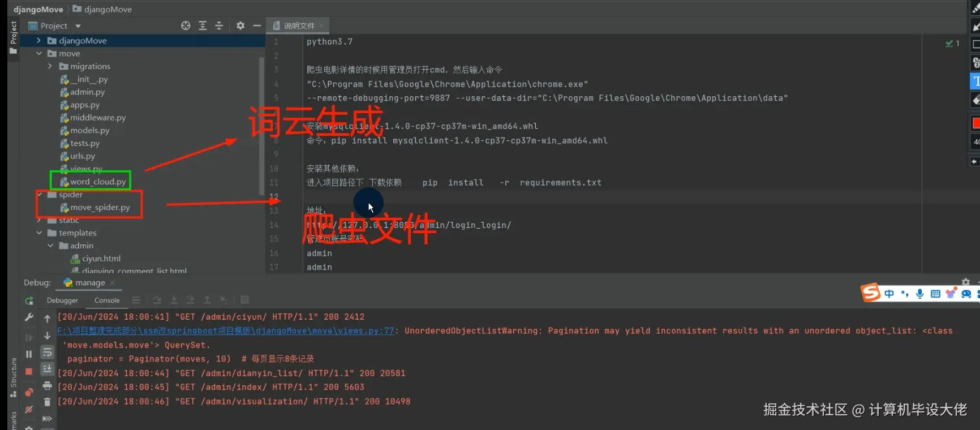Click the Print console icon
The width and height of the screenshot is (980, 430).
[48, 385]
